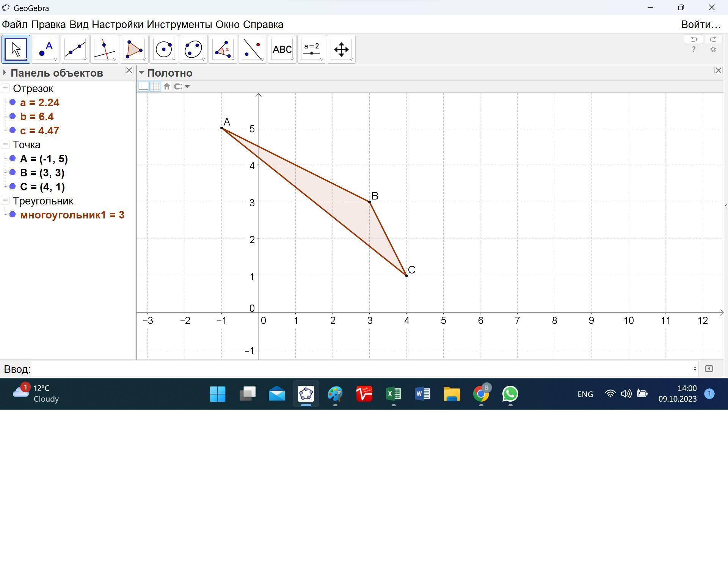Image resolution: width=728 pixels, height=575 pixels.
Task: Toggle visibility of segment a = 2.24
Action: (13, 102)
